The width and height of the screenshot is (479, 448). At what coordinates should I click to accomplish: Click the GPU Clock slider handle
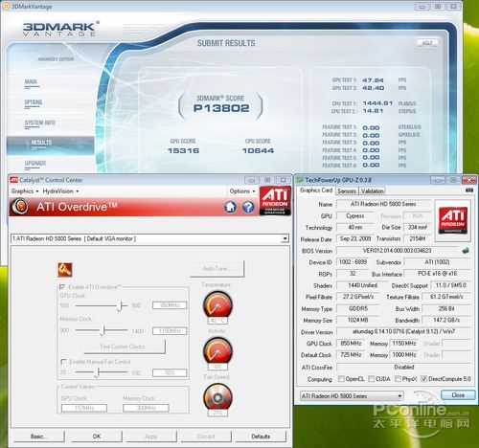120,306
